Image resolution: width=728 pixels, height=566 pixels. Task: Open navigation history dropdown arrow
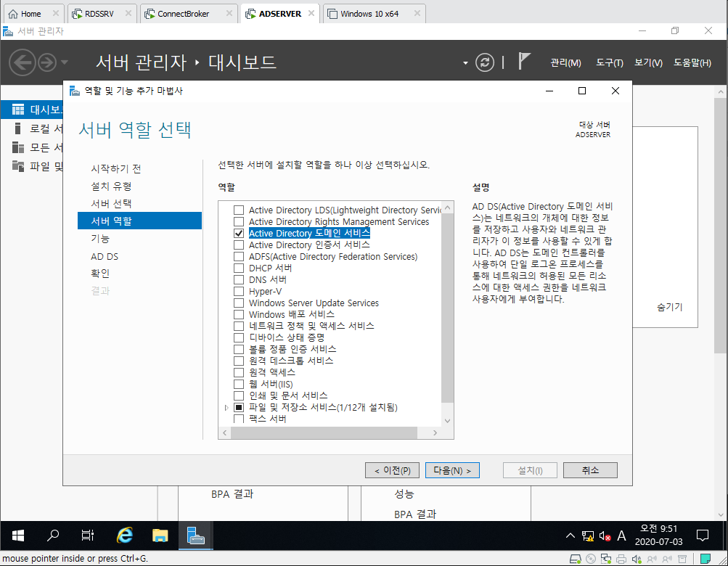coord(65,62)
